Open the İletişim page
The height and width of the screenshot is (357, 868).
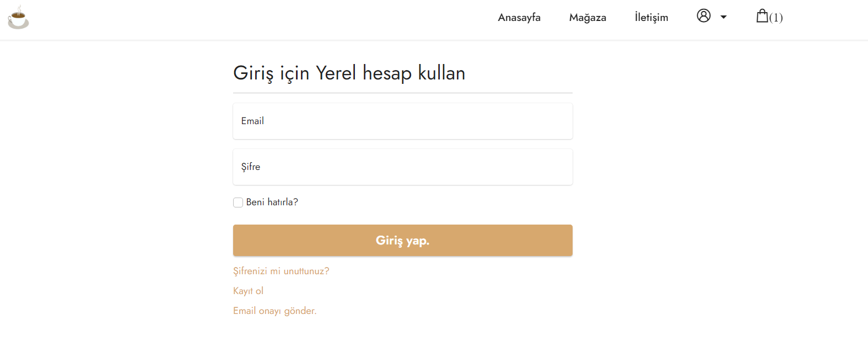coord(651,17)
